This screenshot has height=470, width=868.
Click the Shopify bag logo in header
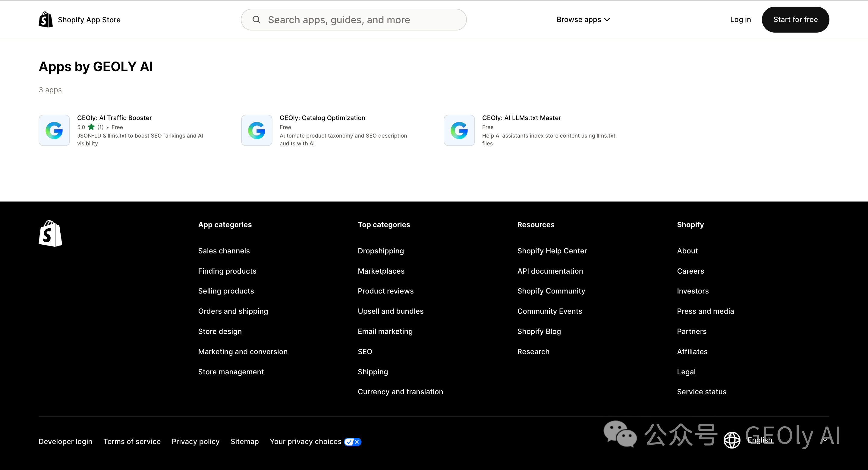(x=46, y=20)
